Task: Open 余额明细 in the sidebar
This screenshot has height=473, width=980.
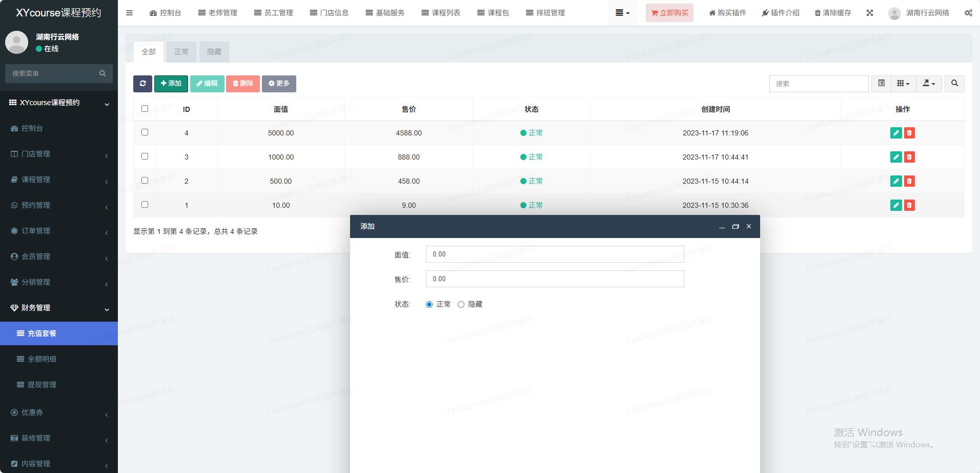Action: click(42, 359)
